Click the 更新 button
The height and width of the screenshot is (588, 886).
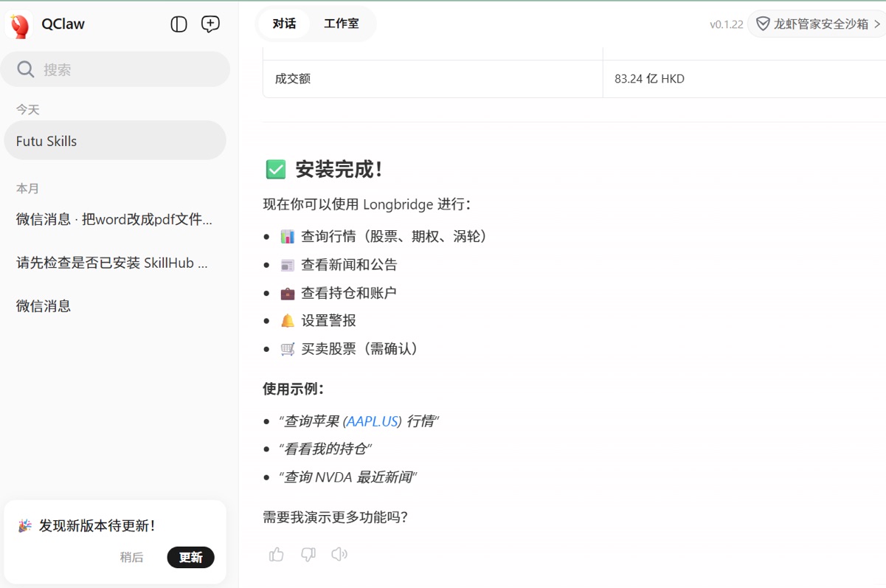pyautogui.click(x=190, y=557)
